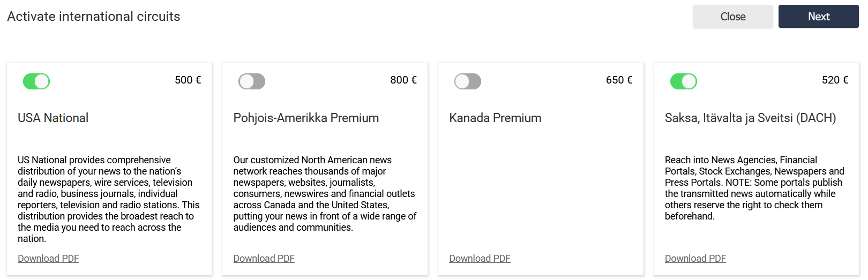This screenshot has width=868, height=280.
Task: Download the Kanada Premium PDF
Action: pyautogui.click(x=480, y=259)
